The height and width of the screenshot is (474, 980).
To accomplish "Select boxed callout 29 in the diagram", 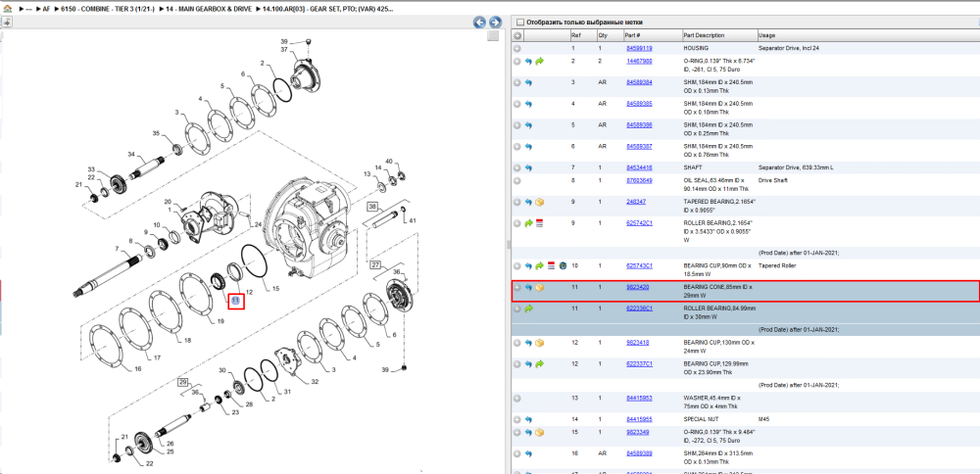I will 184,381.
